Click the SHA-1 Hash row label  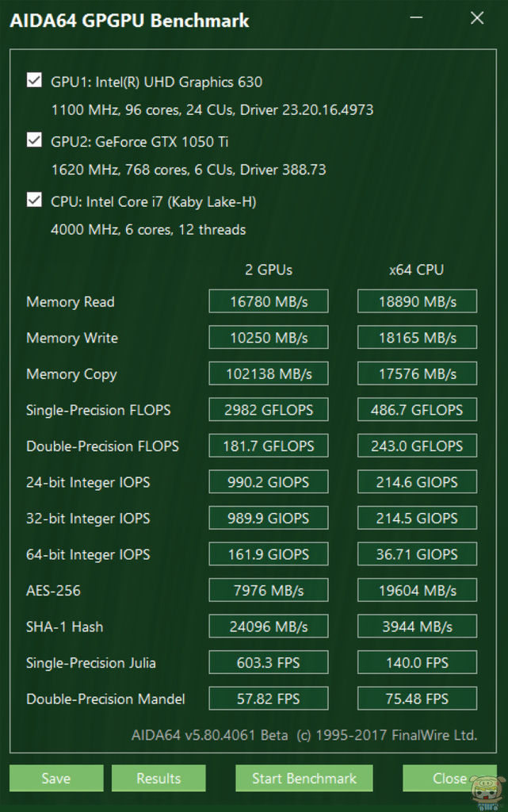tap(65, 627)
